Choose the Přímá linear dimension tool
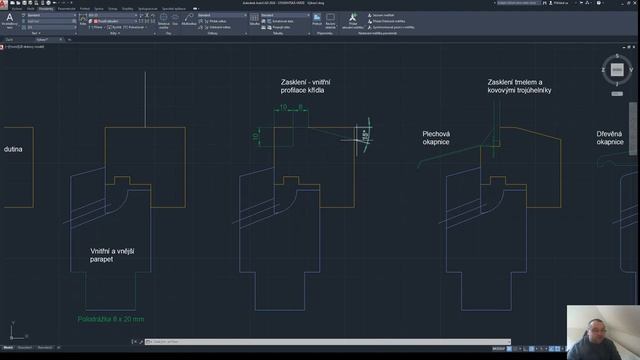This screenshot has height=360, width=640. tap(96, 27)
